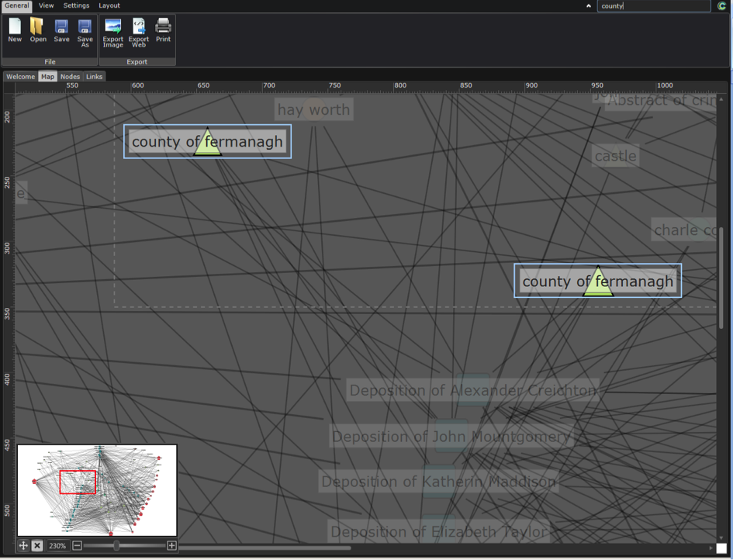Select the upper-left county of fermanagh node
Screen dimensions: 733x560
(207, 142)
